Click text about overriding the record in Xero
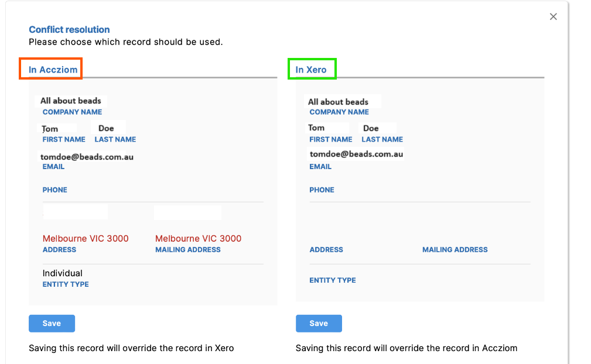The height and width of the screenshot is (364, 591). coord(131,348)
